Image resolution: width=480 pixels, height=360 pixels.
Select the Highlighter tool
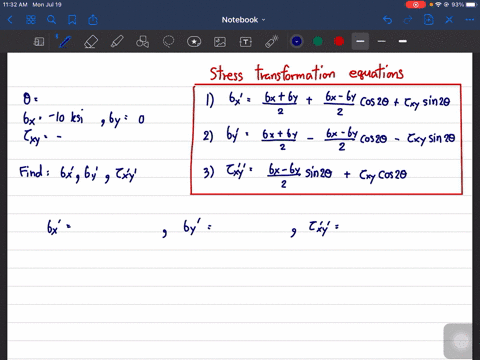pos(117,42)
